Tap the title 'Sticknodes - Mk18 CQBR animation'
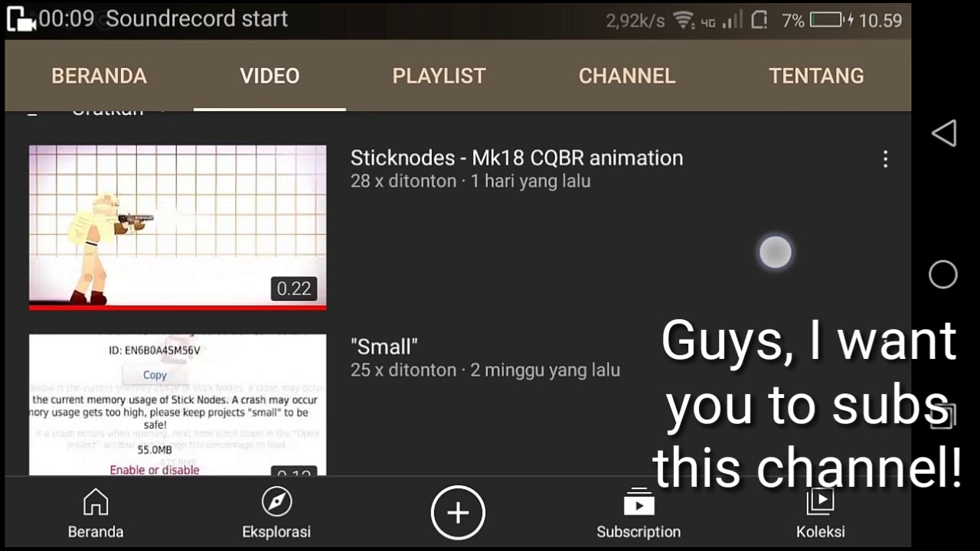 [x=517, y=158]
